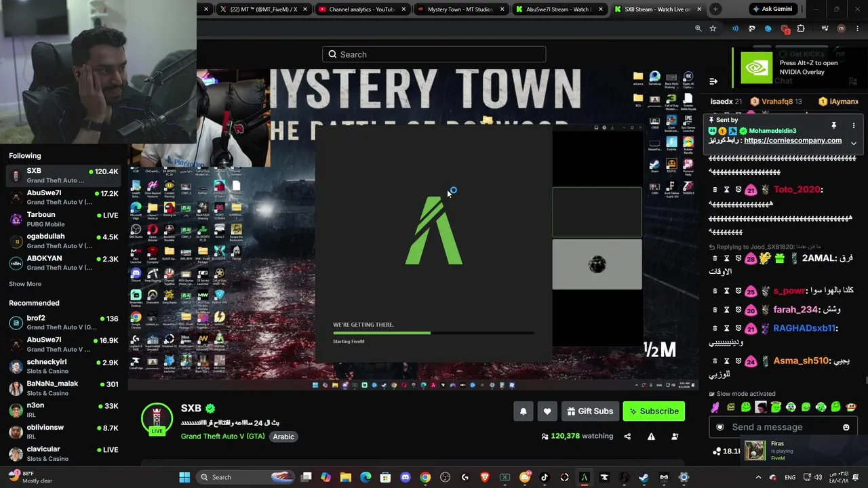Open the browser profile avatar
The width and height of the screenshot is (868, 488).
click(842, 28)
